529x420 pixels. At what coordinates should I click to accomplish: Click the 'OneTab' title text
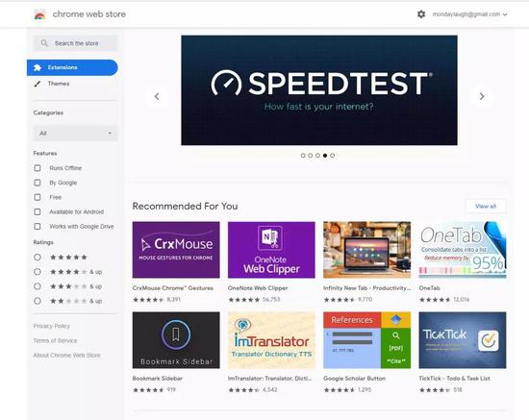pos(430,288)
